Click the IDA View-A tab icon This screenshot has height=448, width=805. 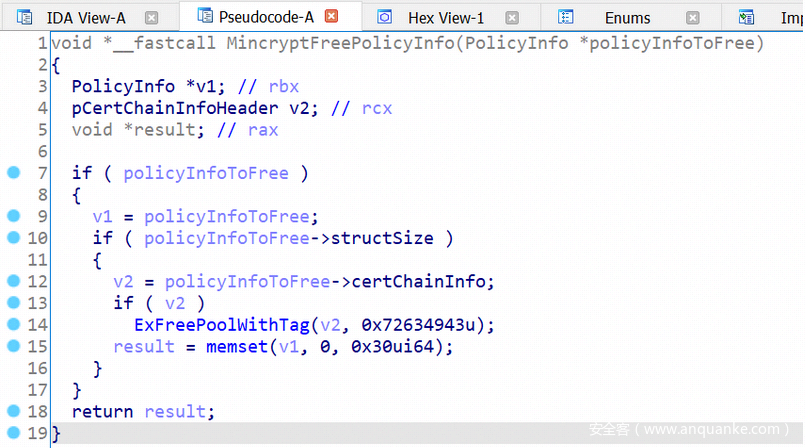point(24,18)
